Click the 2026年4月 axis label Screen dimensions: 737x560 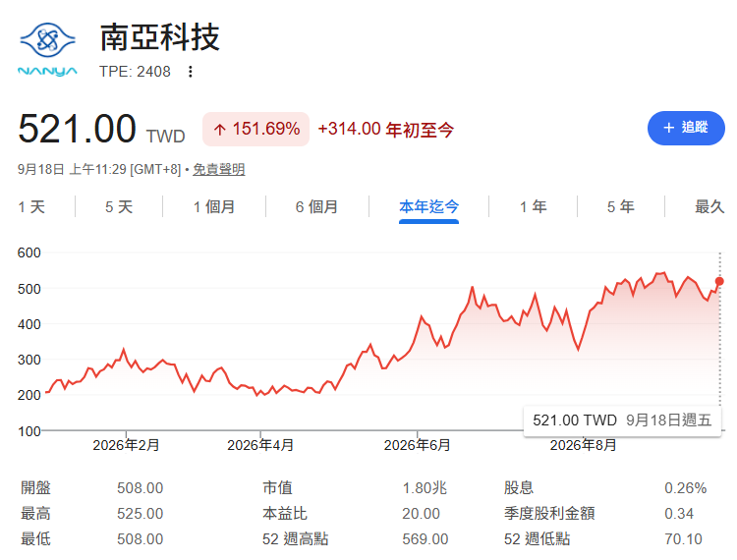point(260,445)
